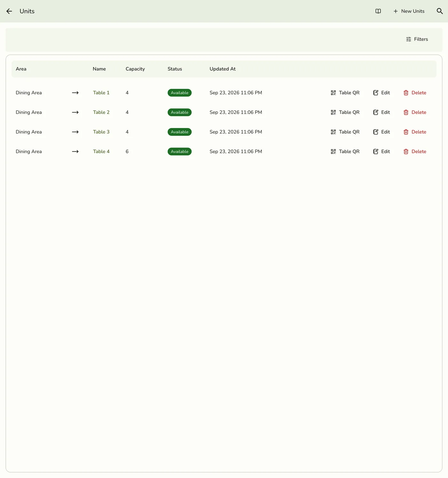Edit the Table 2 unit
The height and width of the screenshot is (478, 448).
[381, 112]
